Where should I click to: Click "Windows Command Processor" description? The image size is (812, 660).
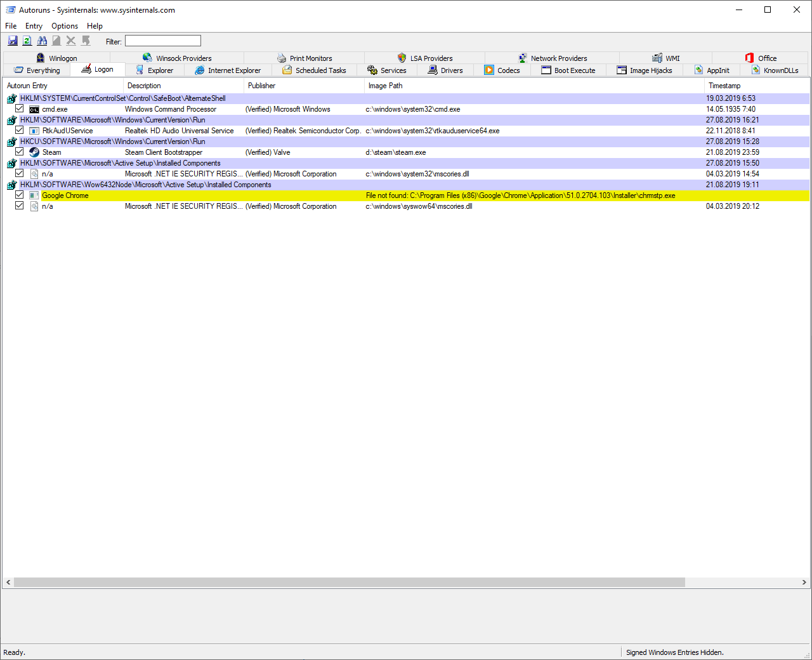[171, 109]
